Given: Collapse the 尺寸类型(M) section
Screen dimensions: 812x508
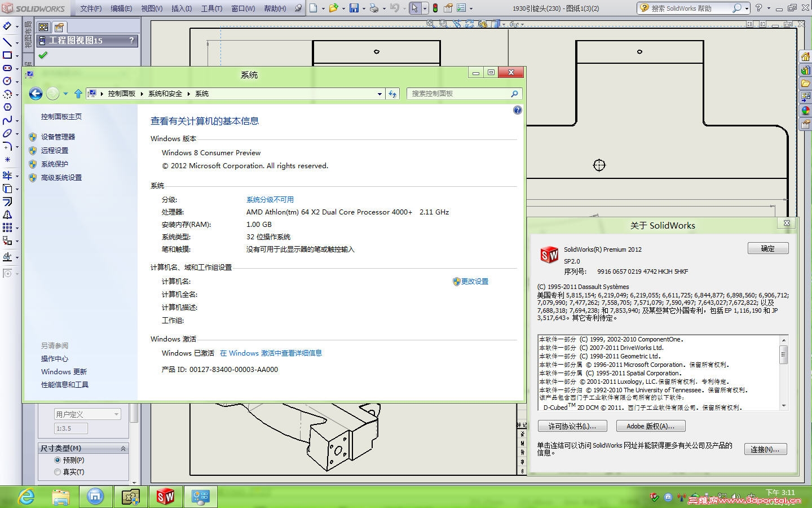Looking at the screenshot, I should 123,448.
